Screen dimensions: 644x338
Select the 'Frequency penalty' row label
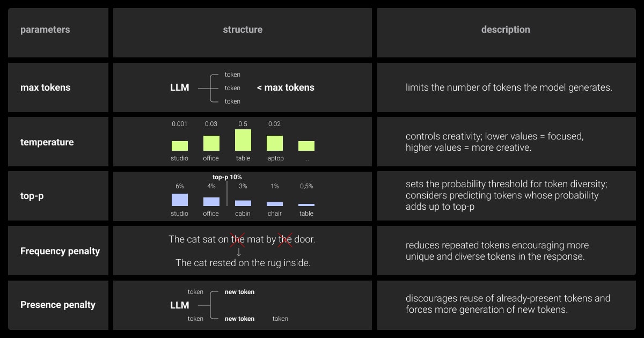60,251
